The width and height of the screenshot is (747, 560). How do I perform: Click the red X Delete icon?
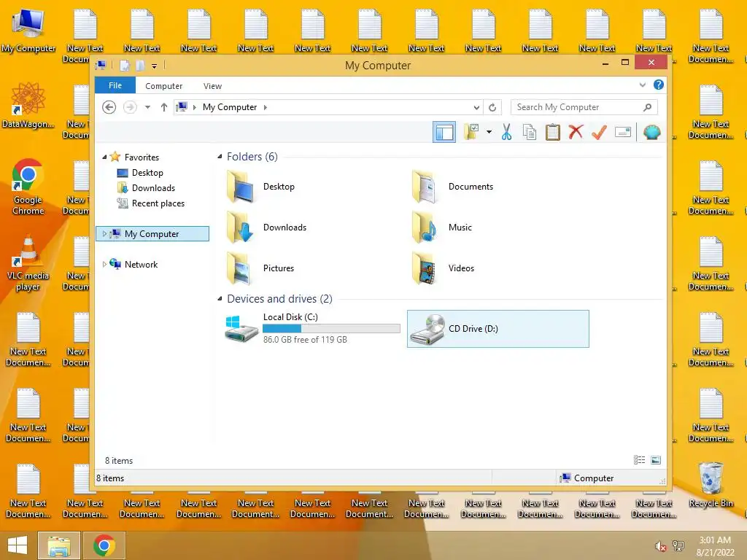click(x=576, y=132)
